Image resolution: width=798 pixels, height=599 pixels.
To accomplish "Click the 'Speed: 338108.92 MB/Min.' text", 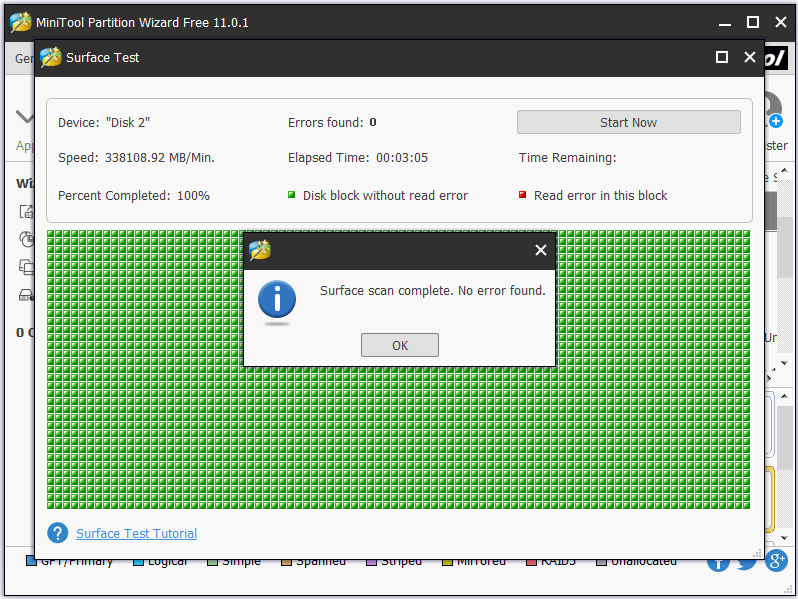I will tap(136, 158).
